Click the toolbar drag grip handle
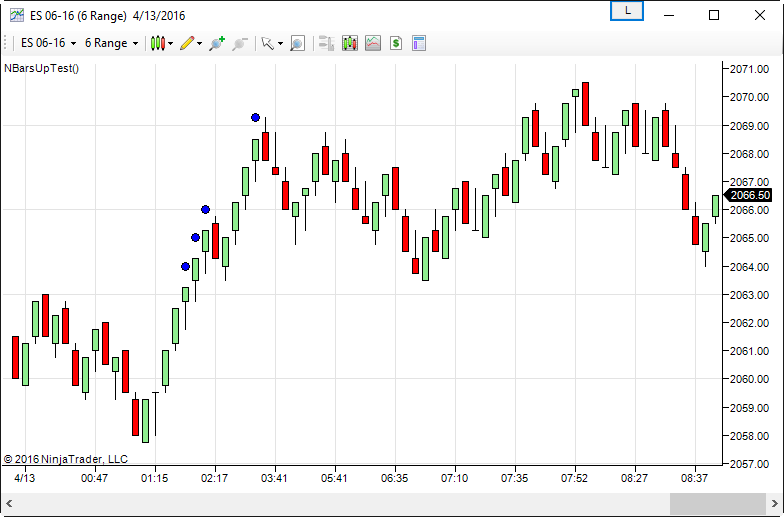Viewport: 784px width, 517px height. 6,44
